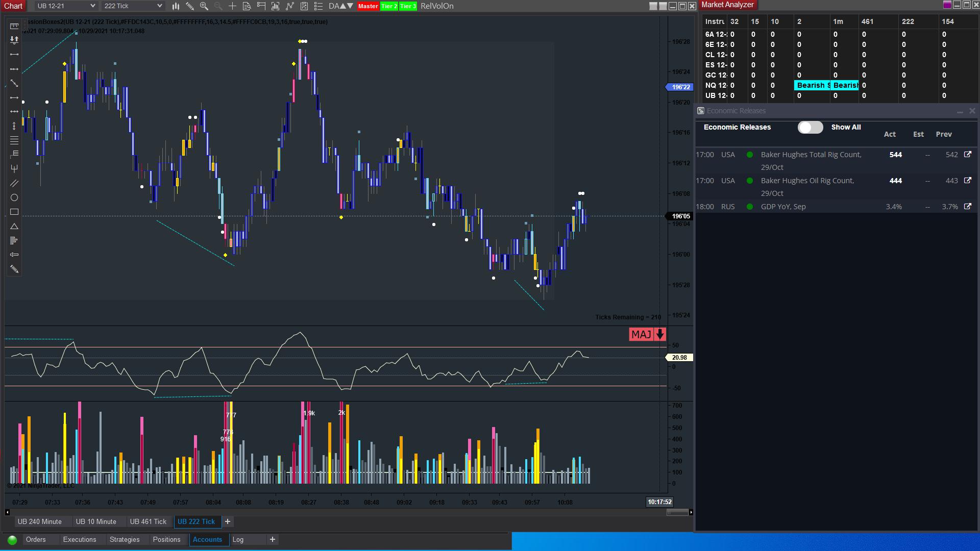This screenshot has height=551, width=980.
Task: Open the Executions tab
Action: (x=80, y=539)
